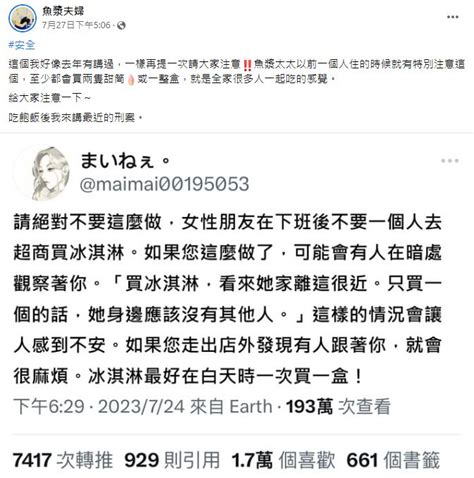Open the tweet time 下午6:29 · 2023/7/24
The image size is (474, 478).
99,407
